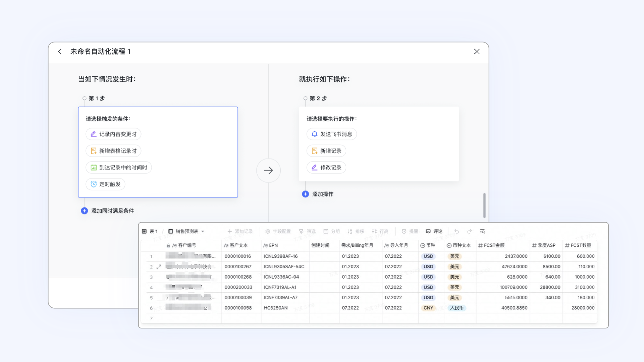Click the 币种文本 column header
Screen dimensions: 644x362
point(461,245)
